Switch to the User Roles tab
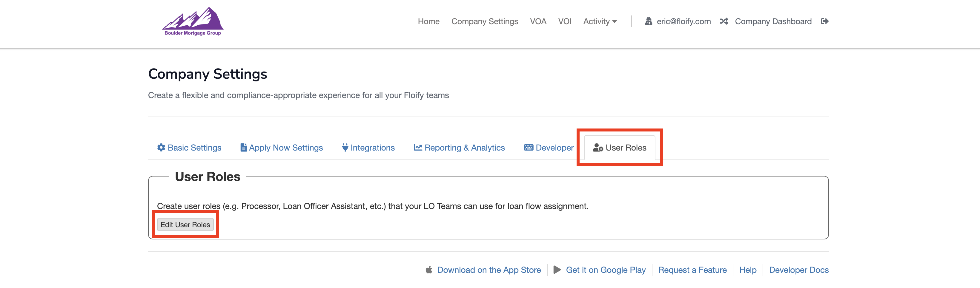 point(620,147)
